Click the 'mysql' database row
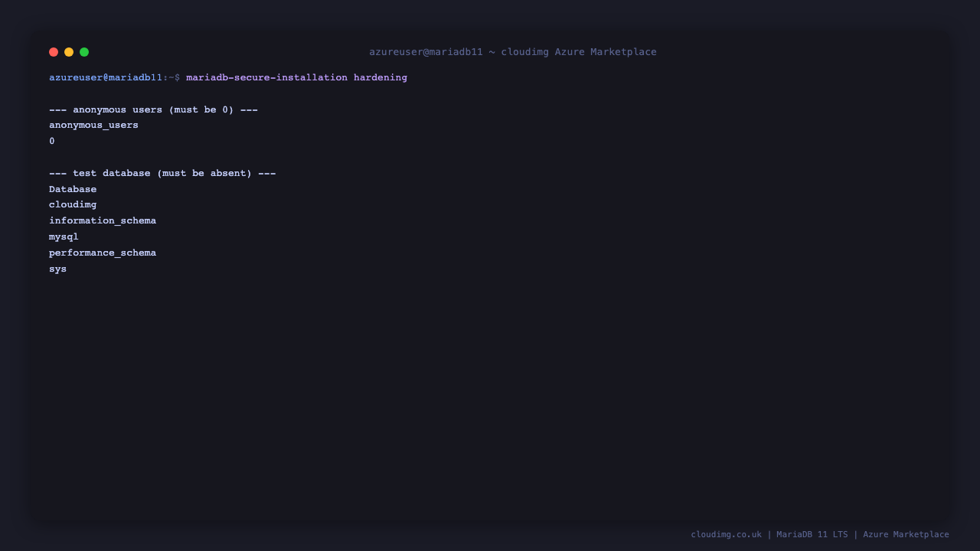 [x=64, y=237]
